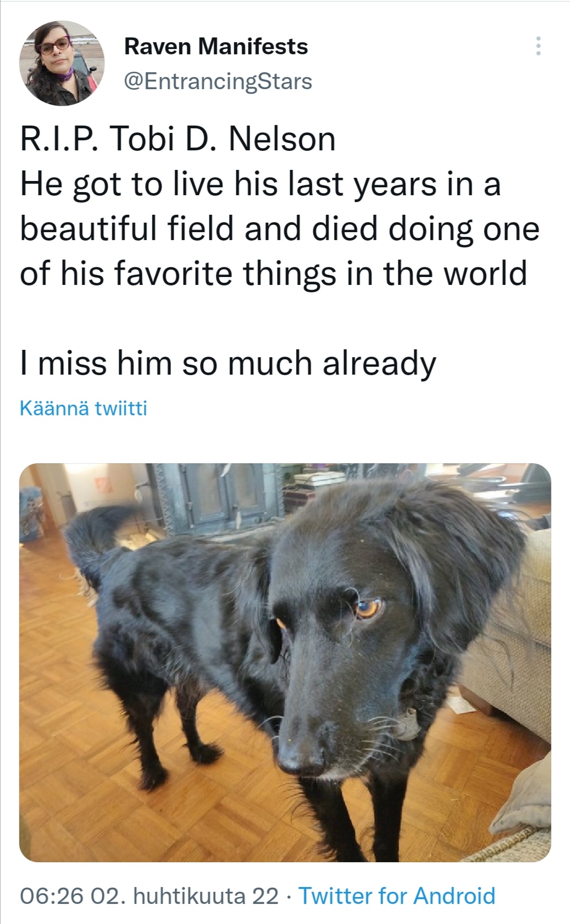Image resolution: width=570 pixels, height=924 pixels.
Task: Open Raven Manifests profile picture
Action: pos(62,63)
